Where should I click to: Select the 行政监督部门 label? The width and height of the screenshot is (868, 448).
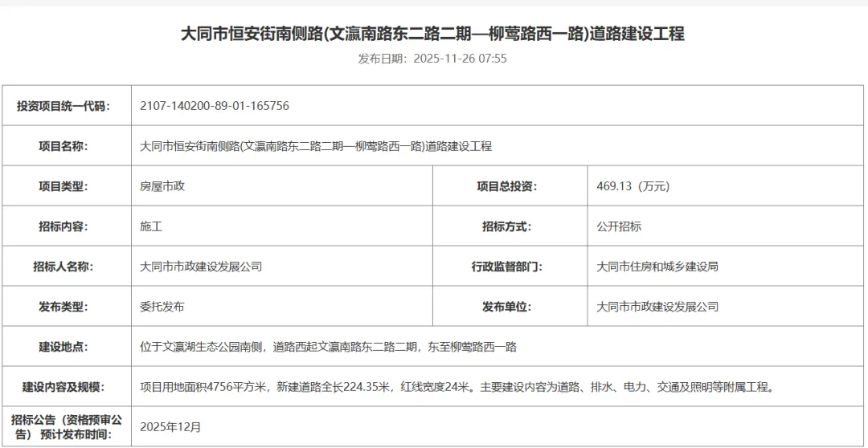tap(507, 267)
